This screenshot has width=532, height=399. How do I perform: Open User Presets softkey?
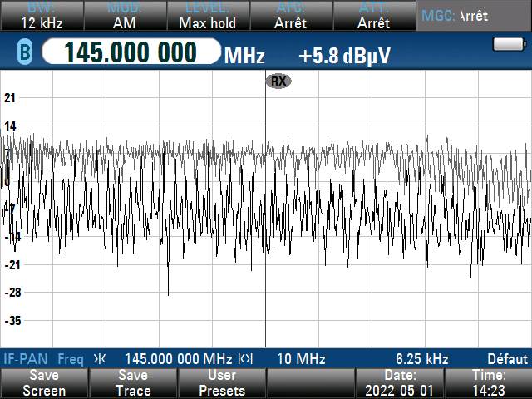point(222,383)
